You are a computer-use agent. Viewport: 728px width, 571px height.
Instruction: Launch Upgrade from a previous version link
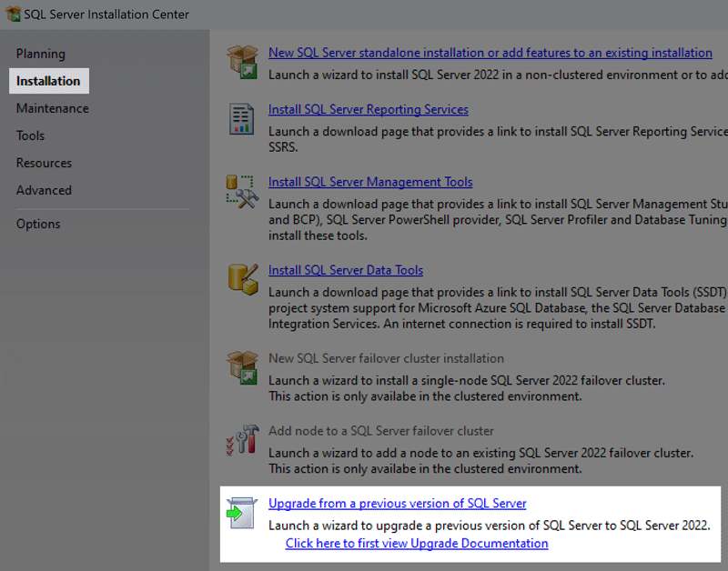pos(398,504)
